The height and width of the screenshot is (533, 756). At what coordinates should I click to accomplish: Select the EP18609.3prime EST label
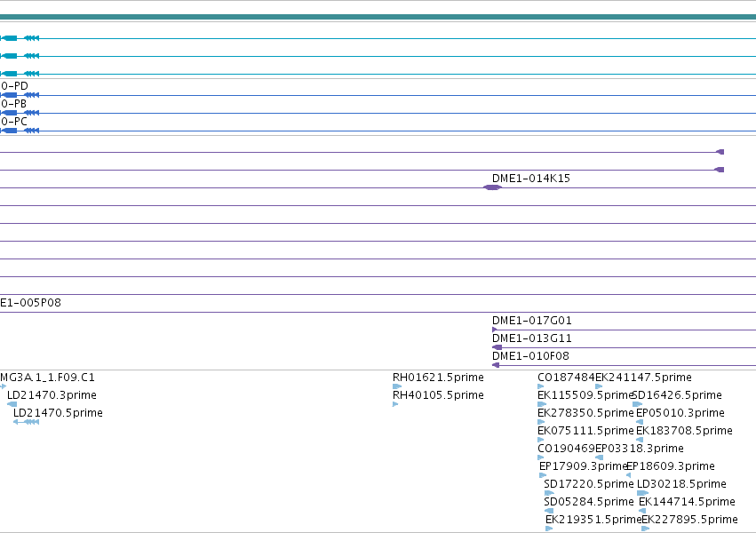[670, 466]
